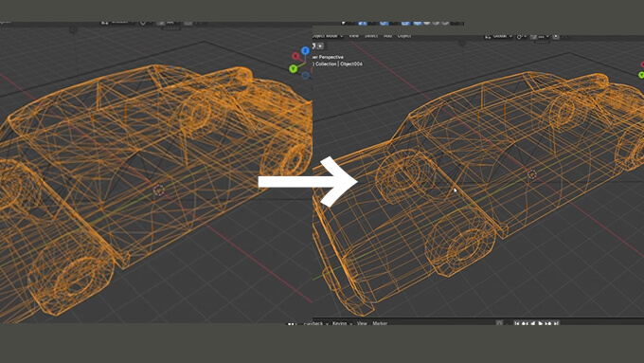Image resolution: width=644 pixels, height=363 pixels.
Task: Jump to first frame in timeline
Action: click(517, 323)
